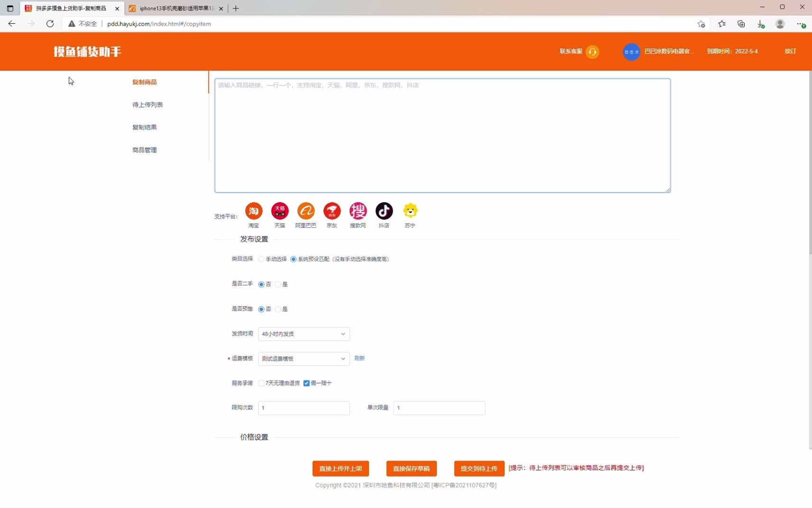Image resolution: width=812 pixels, height=508 pixels.
Task: Click the Alibaba platform icon
Action: point(306,211)
